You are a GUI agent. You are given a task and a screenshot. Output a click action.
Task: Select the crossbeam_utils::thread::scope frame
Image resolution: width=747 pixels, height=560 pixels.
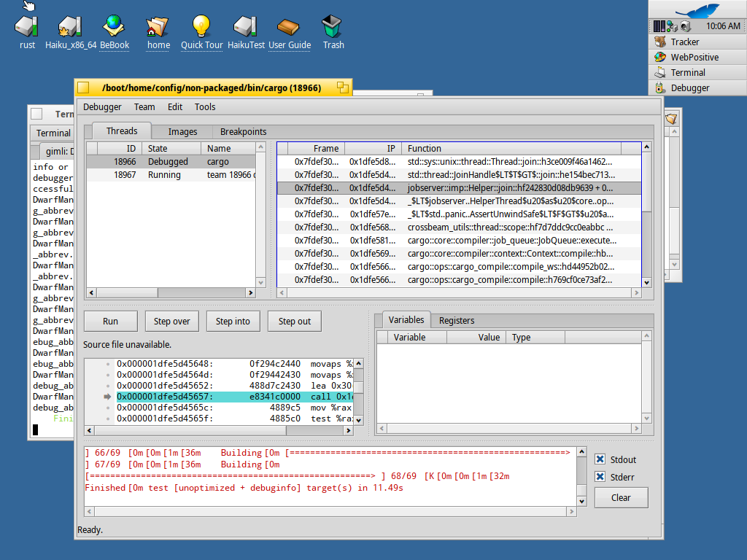pos(459,227)
